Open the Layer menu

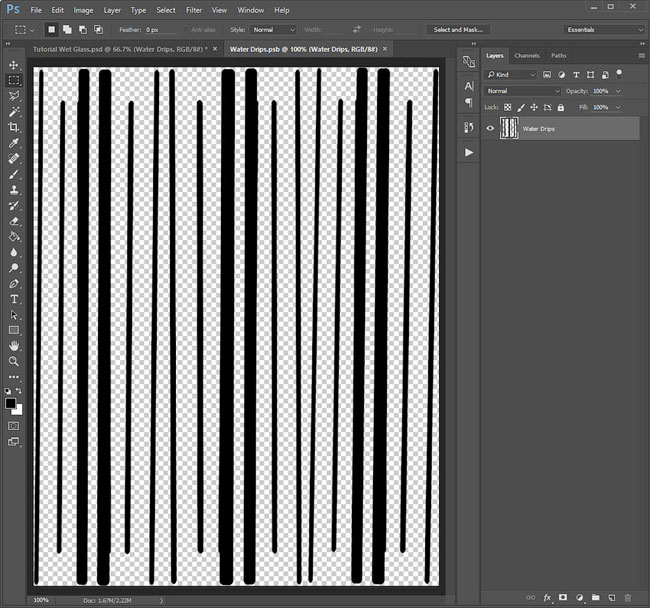pos(112,10)
